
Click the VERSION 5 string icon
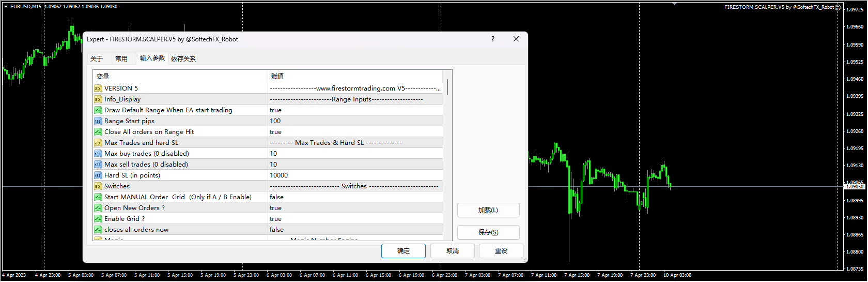coord(98,88)
